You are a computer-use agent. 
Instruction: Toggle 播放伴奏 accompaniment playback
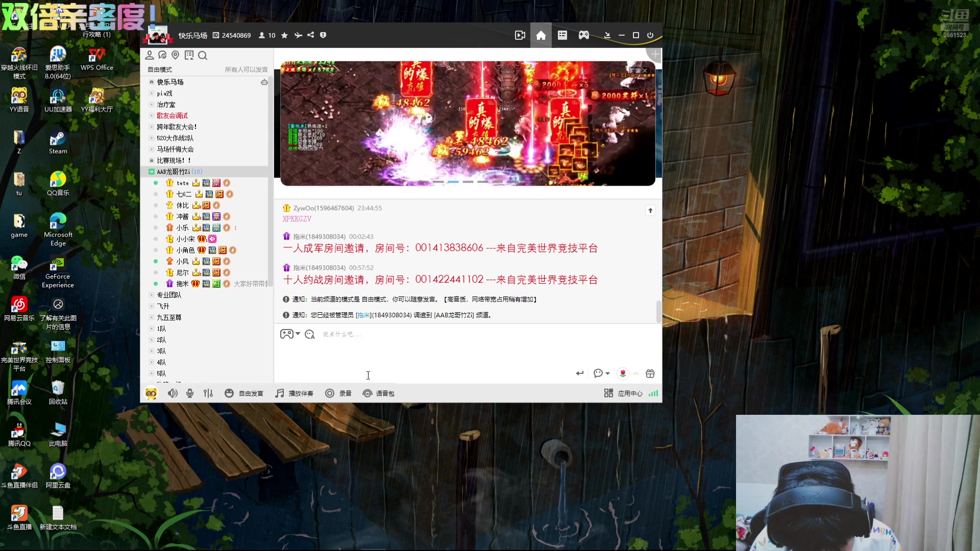click(294, 393)
